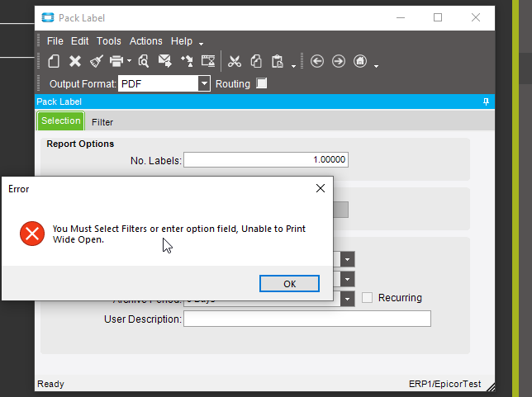Maximize the Pack Label window

438,17
